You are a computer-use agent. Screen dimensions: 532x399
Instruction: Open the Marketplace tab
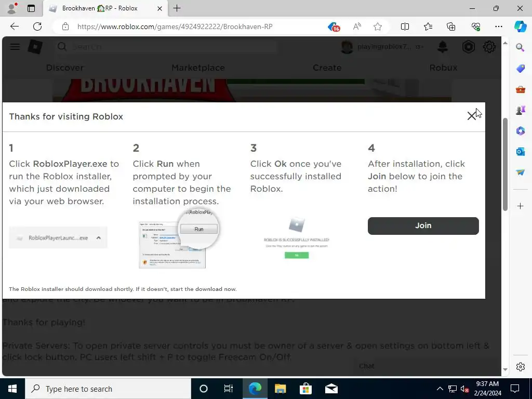click(198, 68)
